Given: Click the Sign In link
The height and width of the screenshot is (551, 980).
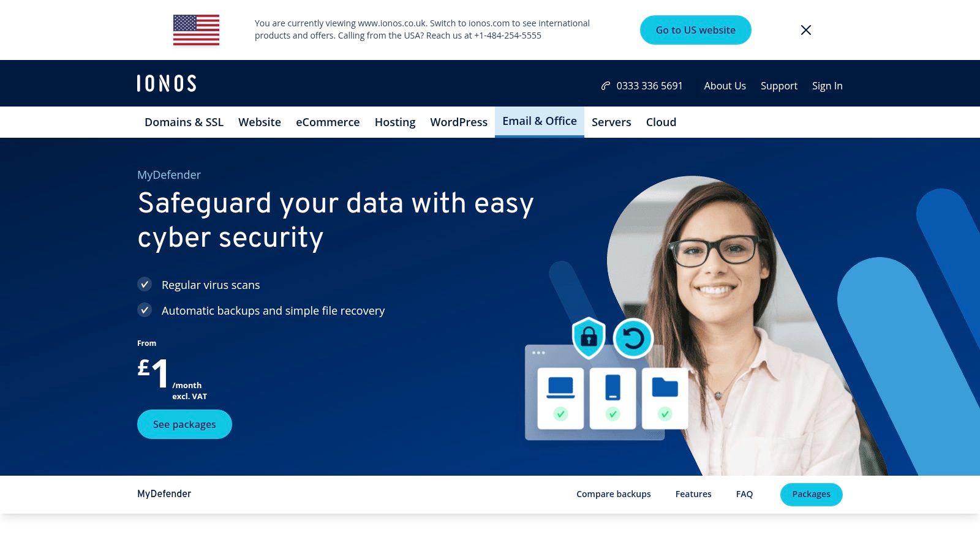Looking at the screenshot, I should click(x=827, y=86).
